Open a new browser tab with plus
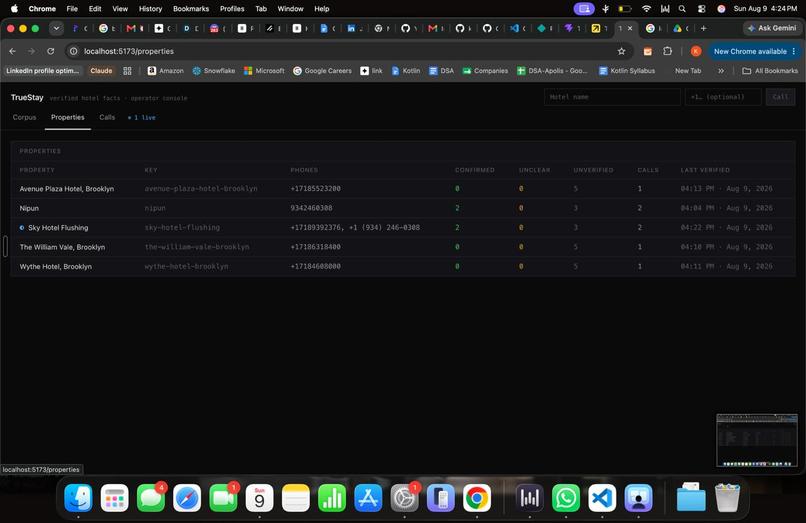The height and width of the screenshot is (523, 806). tap(703, 28)
